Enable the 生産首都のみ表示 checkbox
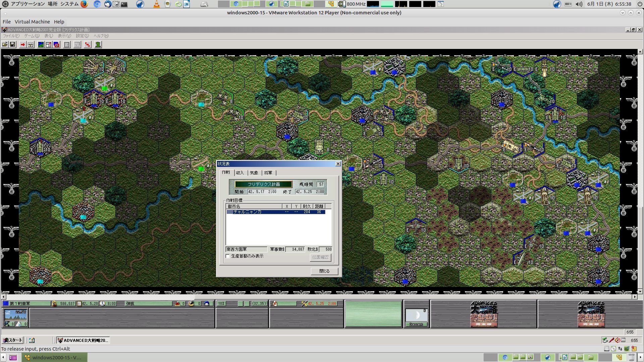This screenshot has width=644, height=362. click(228, 256)
